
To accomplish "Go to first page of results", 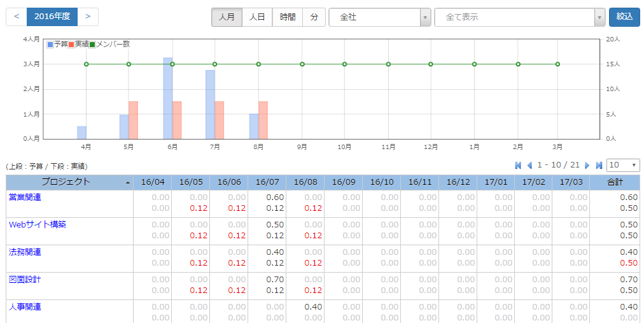I will pyautogui.click(x=518, y=166).
